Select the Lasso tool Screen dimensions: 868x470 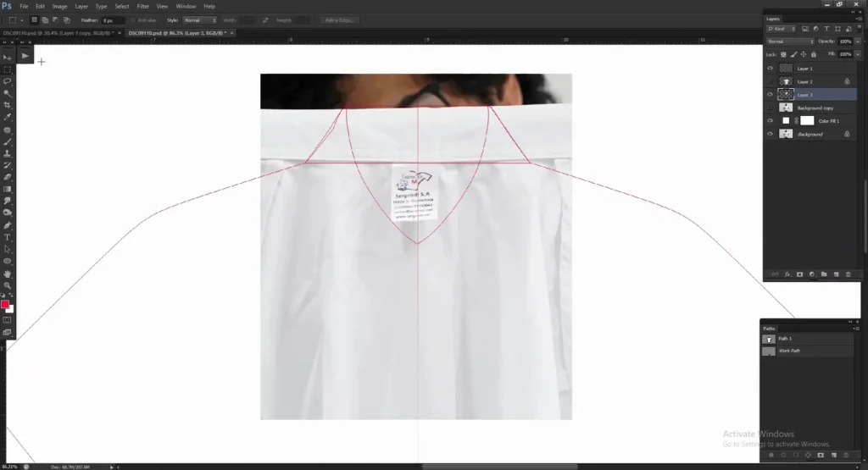coord(8,81)
